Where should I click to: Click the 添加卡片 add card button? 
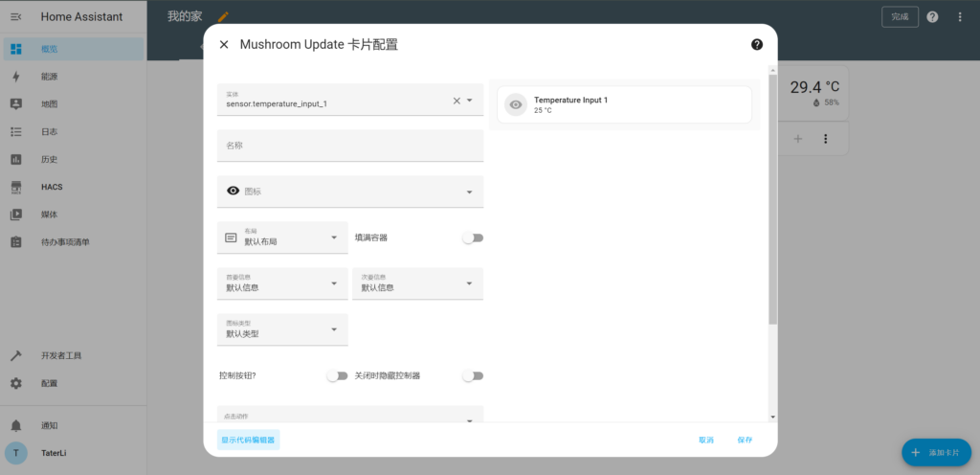pyautogui.click(x=936, y=453)
